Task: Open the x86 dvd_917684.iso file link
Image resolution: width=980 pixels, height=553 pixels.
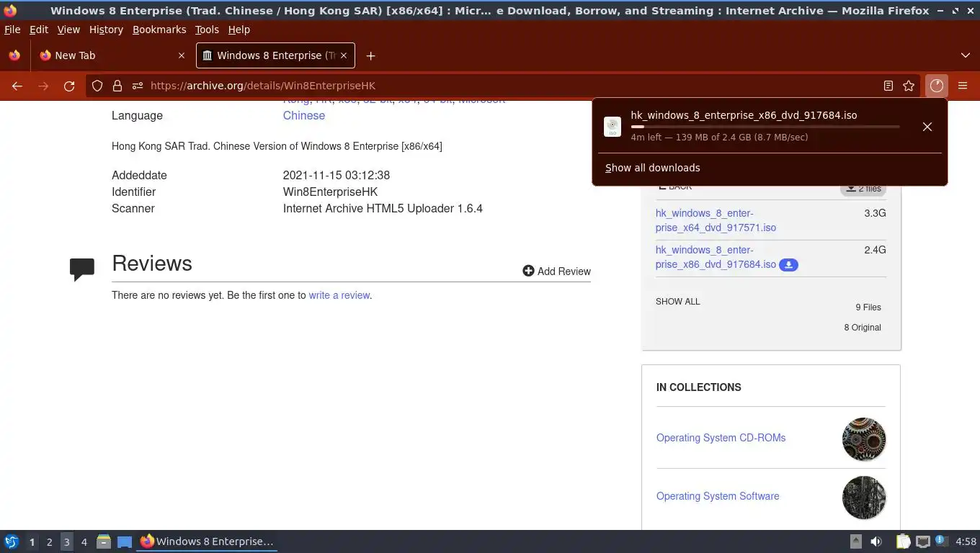Action: click(x=716, y=257)
